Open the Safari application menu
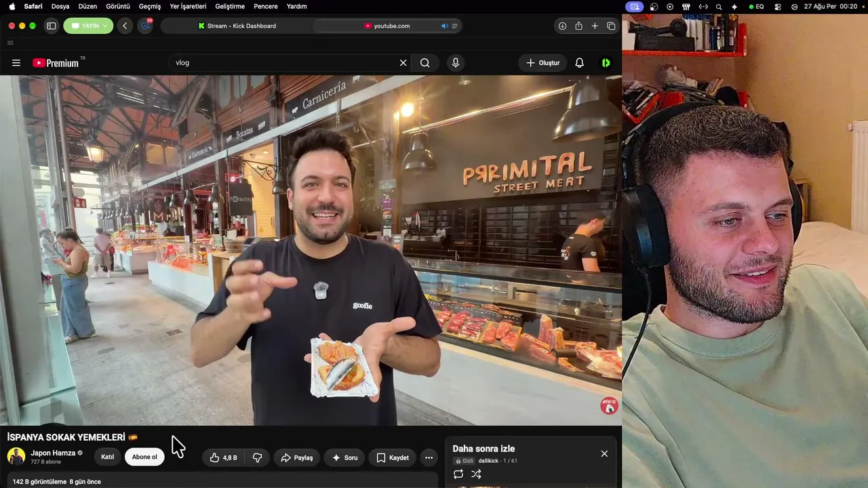 (x=33, y=7)
